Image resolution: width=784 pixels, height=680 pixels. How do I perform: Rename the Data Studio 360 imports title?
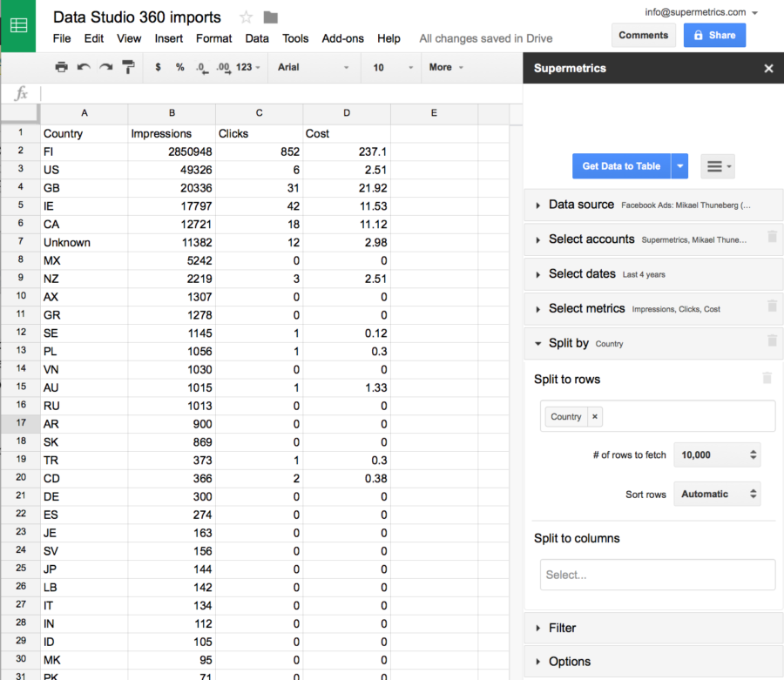coord(137,17)
